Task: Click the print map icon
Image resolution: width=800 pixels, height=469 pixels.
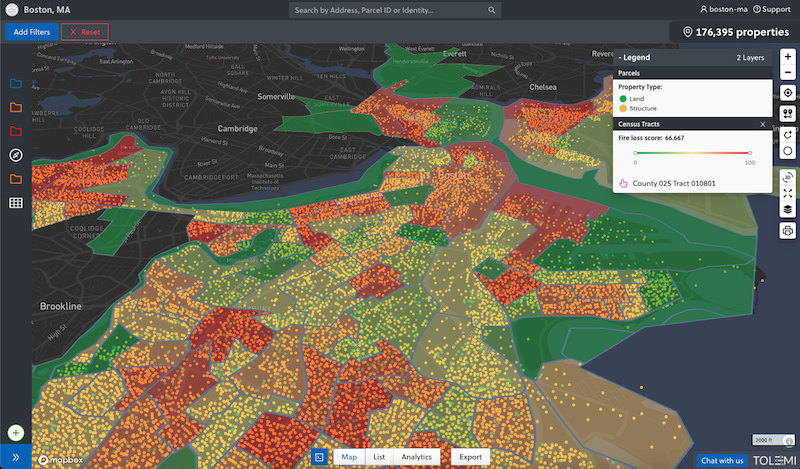Action: 788,231
